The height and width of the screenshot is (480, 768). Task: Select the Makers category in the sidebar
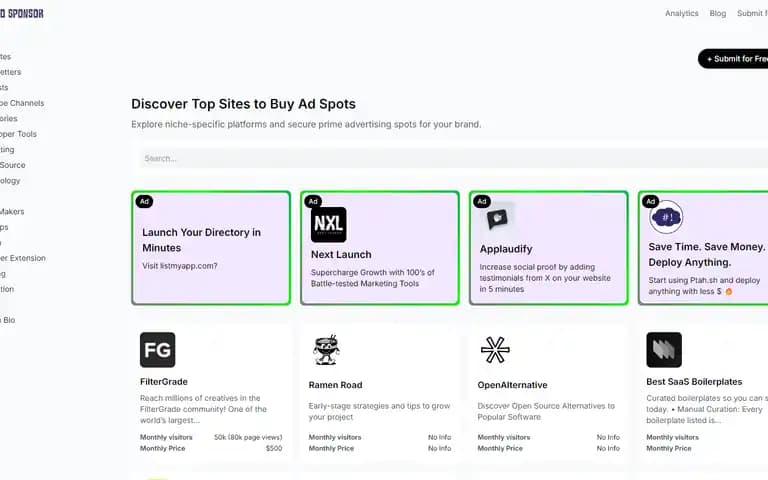click(12, 212)
